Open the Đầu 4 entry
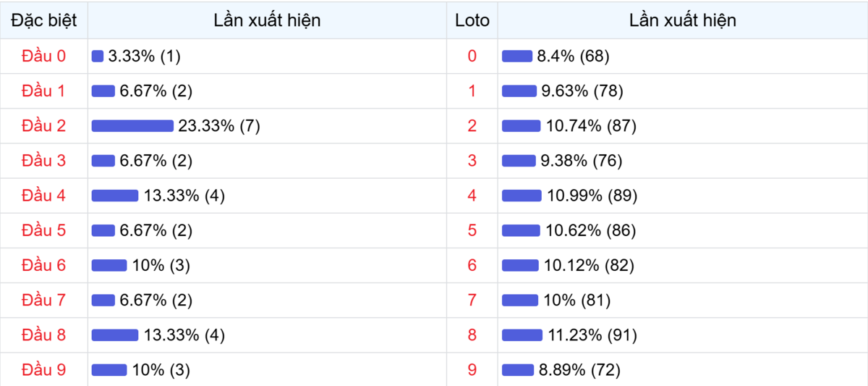This screenshot has height=386, width=868. [x=43, y=196]
